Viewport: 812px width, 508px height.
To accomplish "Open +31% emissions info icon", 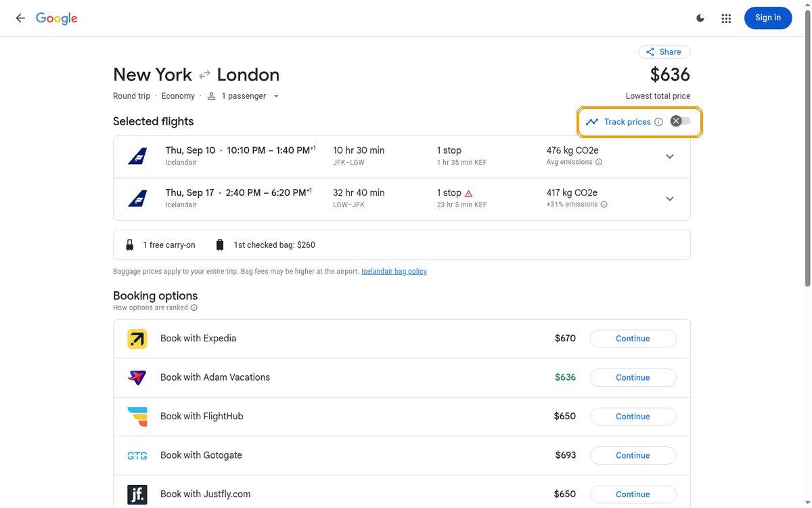I will pyautogui.click(x=604, y=205).
